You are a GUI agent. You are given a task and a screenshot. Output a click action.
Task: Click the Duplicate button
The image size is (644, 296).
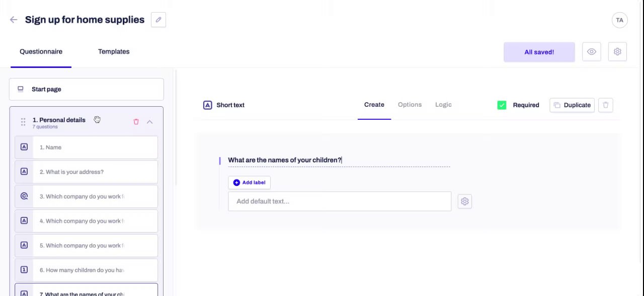click(x=572, y=105)
